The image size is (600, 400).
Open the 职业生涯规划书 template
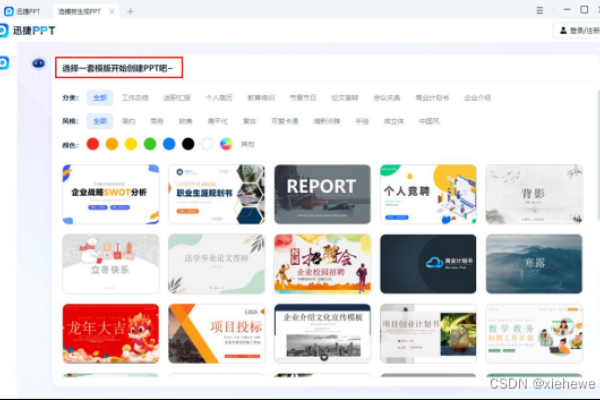pos(217,194)
